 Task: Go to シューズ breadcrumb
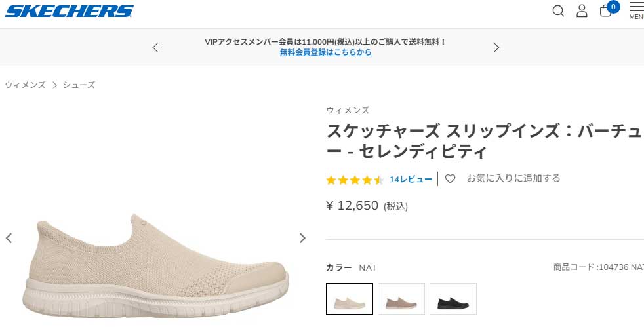tap(79, 85)
